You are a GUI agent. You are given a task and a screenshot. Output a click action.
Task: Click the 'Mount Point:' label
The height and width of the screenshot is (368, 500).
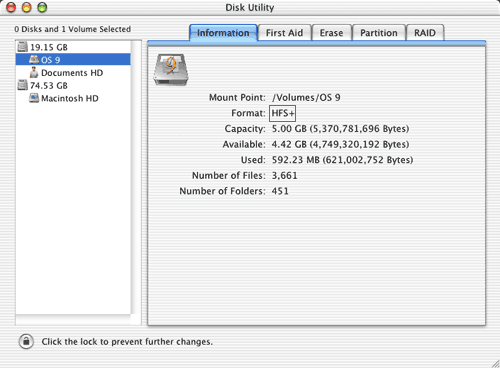(237, 97)
